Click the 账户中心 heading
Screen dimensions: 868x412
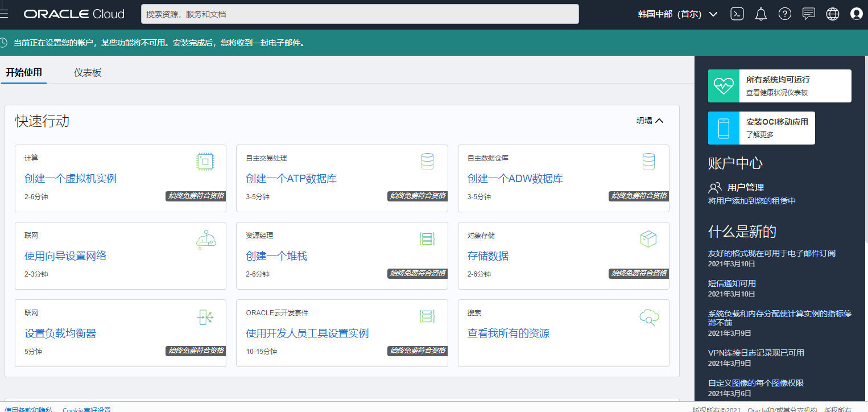point(735,163)
